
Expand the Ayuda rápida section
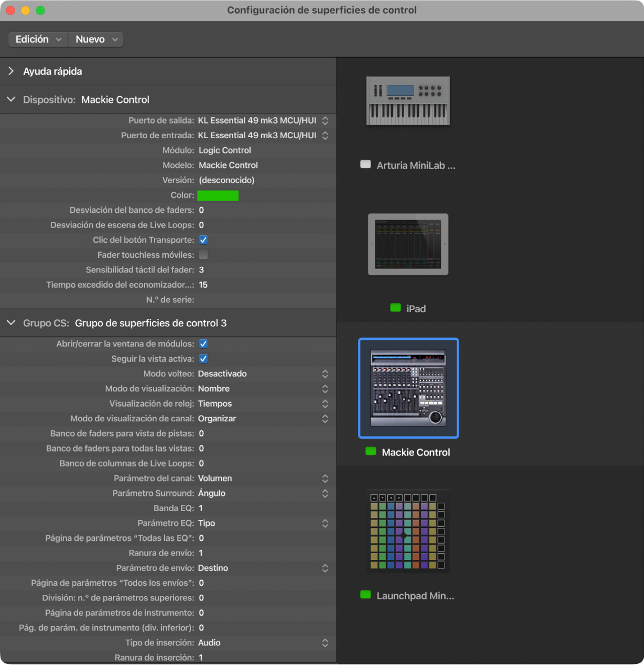point(11,71)
